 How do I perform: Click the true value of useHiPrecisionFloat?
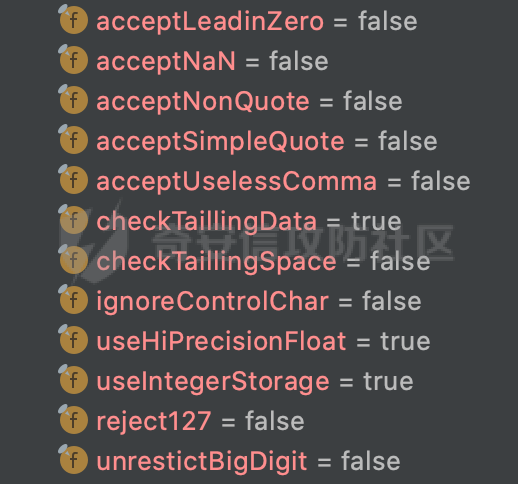point(405,341)
